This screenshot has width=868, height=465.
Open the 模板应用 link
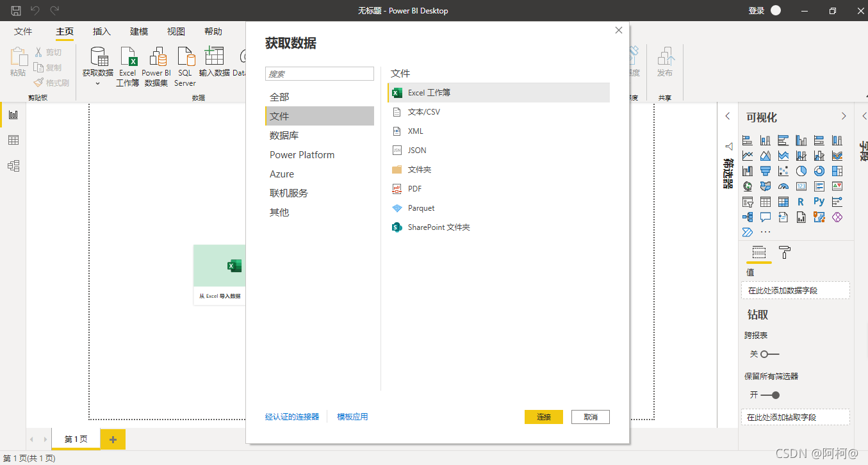coord(353,417)
